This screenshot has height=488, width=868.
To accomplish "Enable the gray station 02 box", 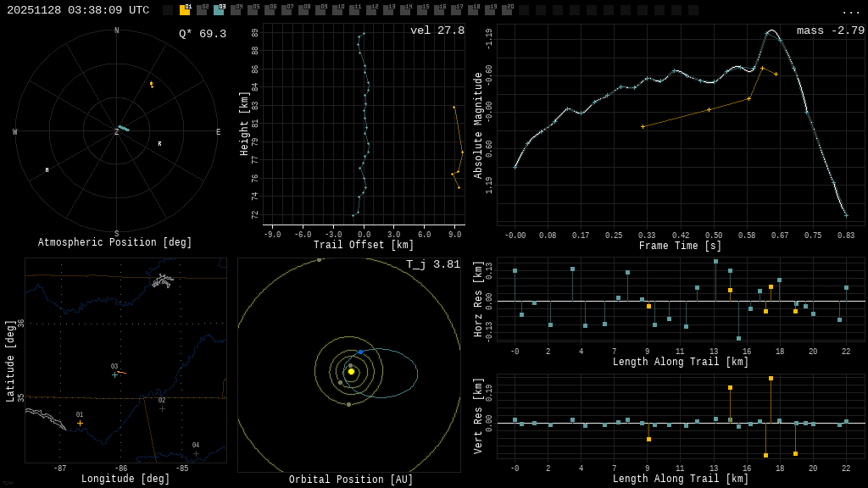I will click(202, 10).
